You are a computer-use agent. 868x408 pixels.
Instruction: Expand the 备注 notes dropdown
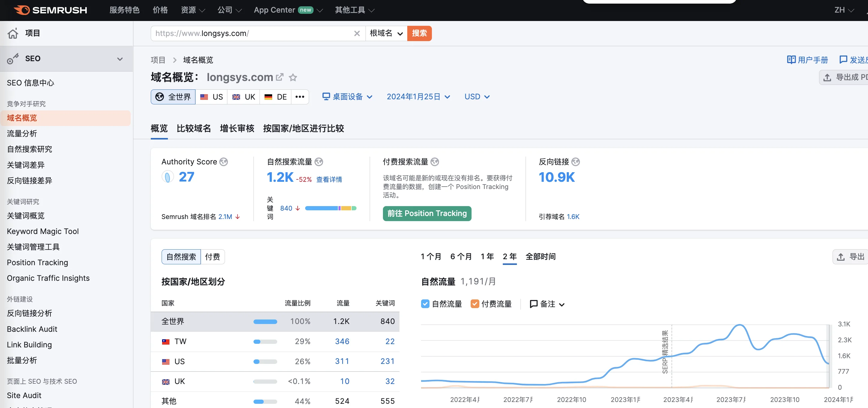coord(561,304)
